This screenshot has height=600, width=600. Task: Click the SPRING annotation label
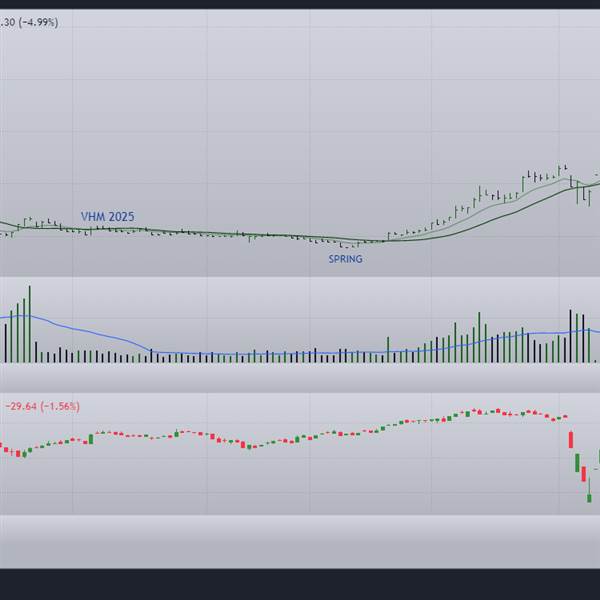click(x=346, y=259)
